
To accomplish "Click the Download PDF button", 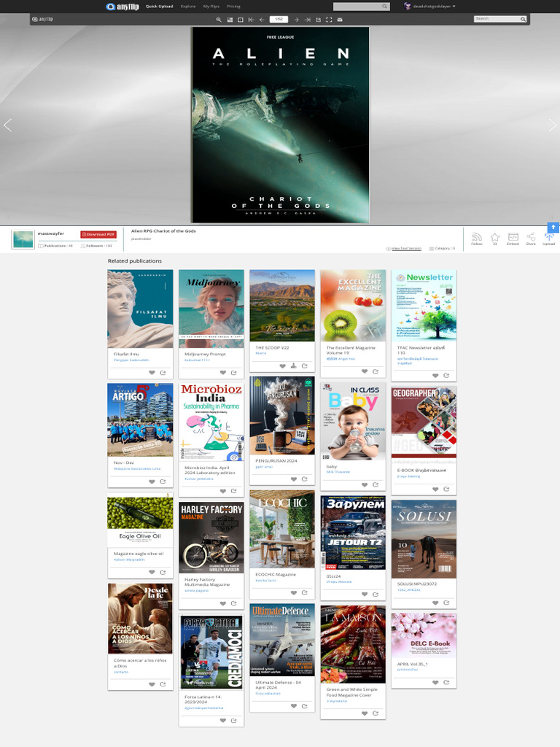I will pos(98,234).
